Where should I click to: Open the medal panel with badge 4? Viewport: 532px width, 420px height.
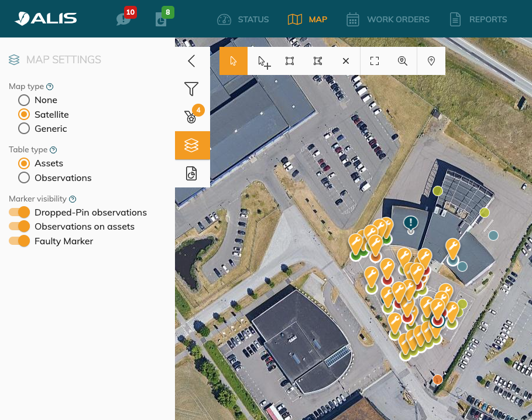pos(191,117)
